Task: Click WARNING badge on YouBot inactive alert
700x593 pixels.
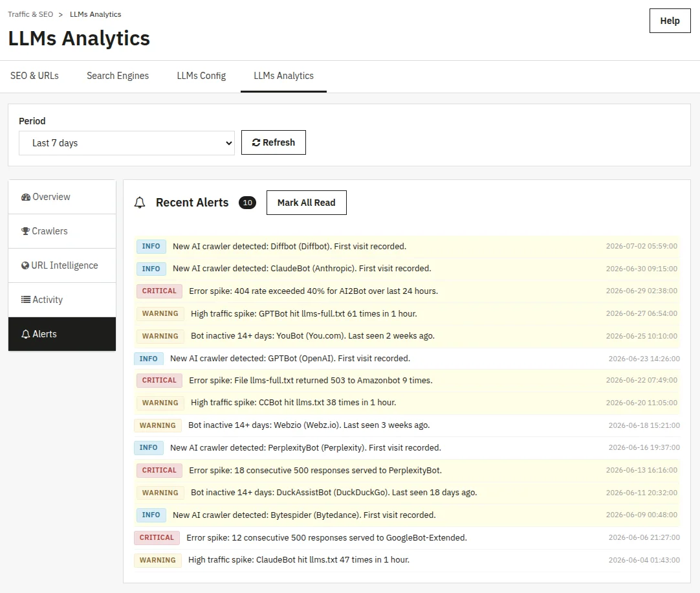Action: point(160,336)
